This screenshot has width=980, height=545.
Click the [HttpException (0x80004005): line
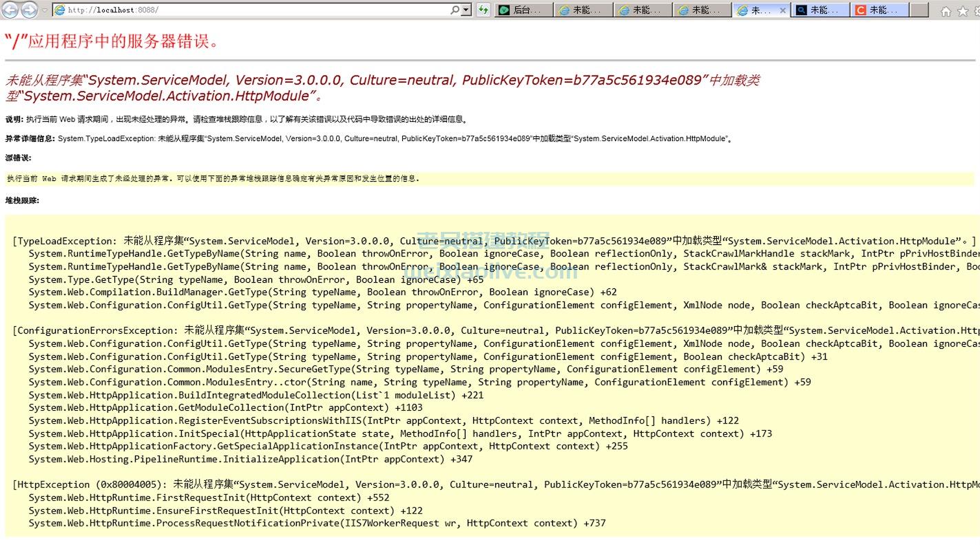coord(496,484)
